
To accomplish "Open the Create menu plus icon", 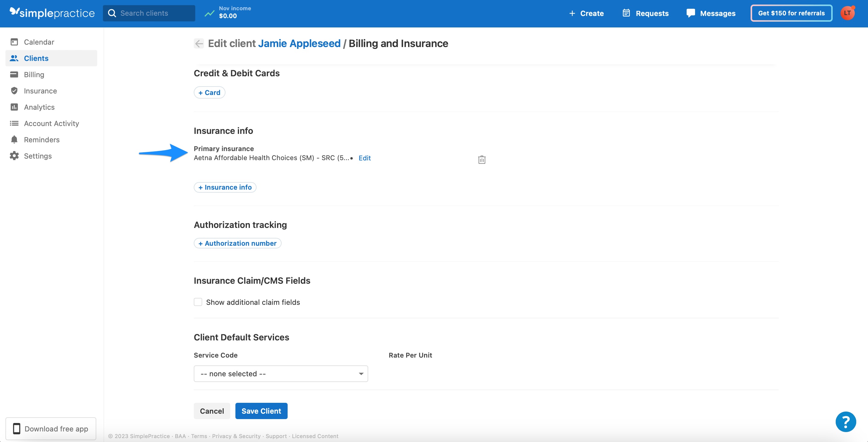I will [x=573, y=13].
